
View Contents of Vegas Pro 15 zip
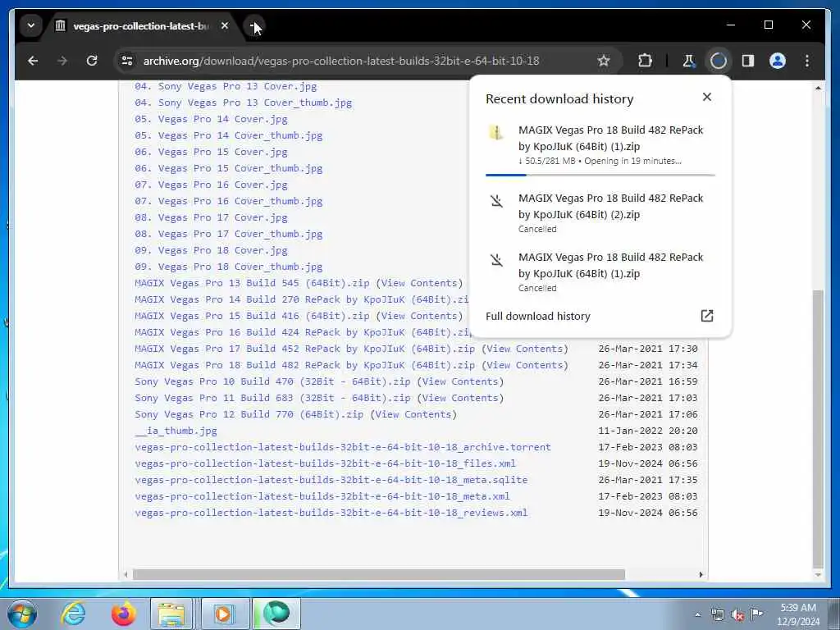(419, 316)
